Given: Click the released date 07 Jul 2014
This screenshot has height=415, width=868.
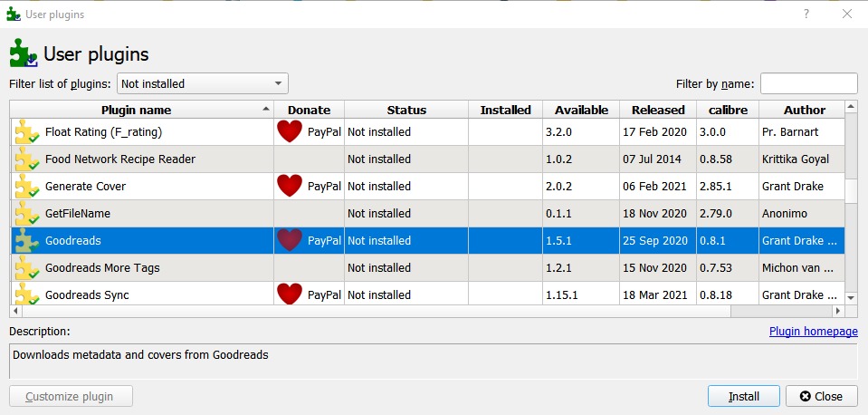Looking at the screenshot, I should pyautogui.click(x=652, y=159).
